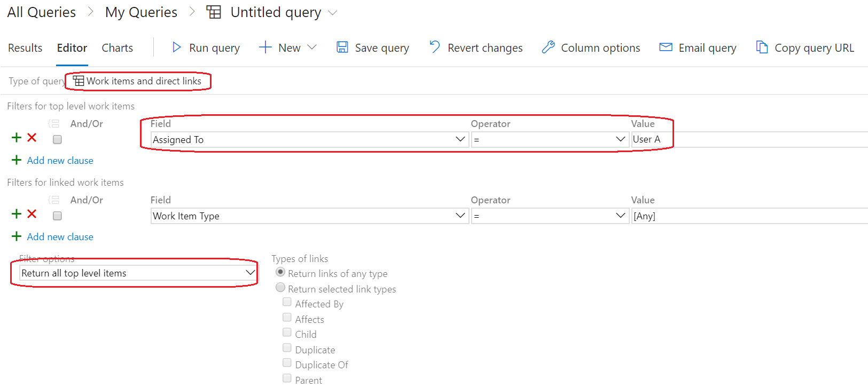Screen dimensions: 868x388
Task: Open Column options wrench icon
Action: point(548,47)
